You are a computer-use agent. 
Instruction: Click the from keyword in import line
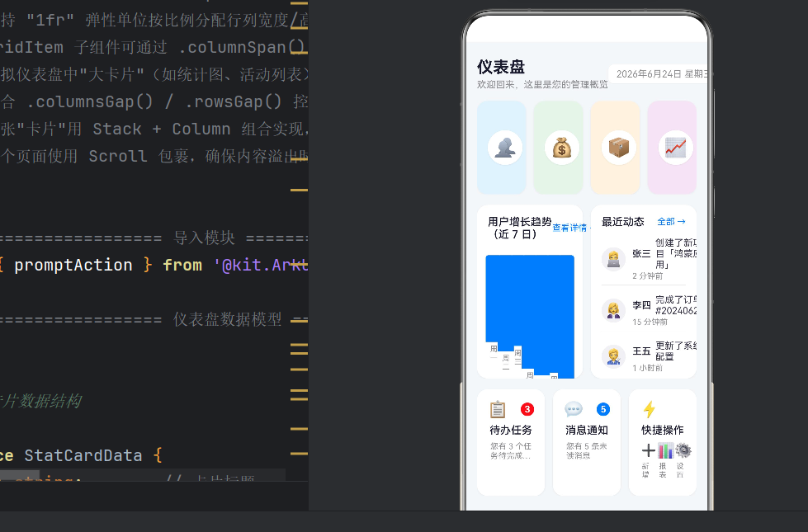tap(182, 265)
